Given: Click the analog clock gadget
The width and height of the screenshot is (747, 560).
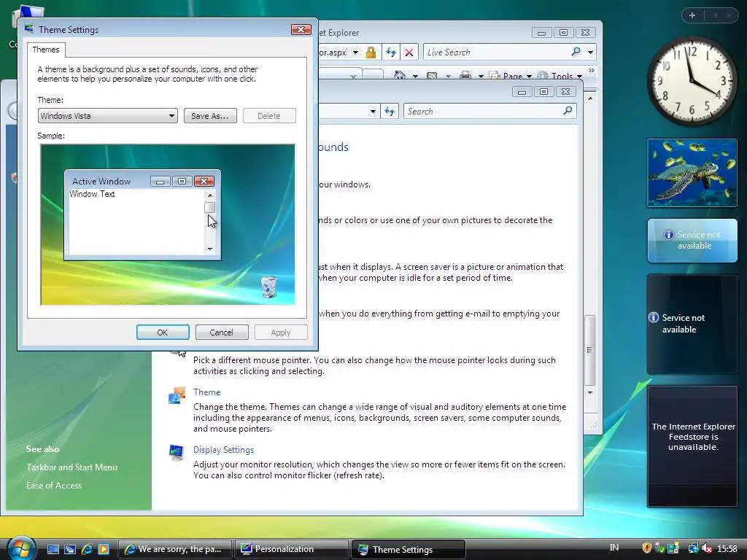Looking at the screenshot, I should (692, 80).
